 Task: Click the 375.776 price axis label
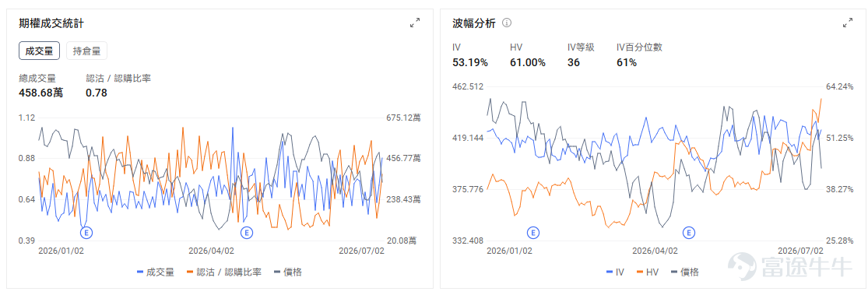[469, 189]
